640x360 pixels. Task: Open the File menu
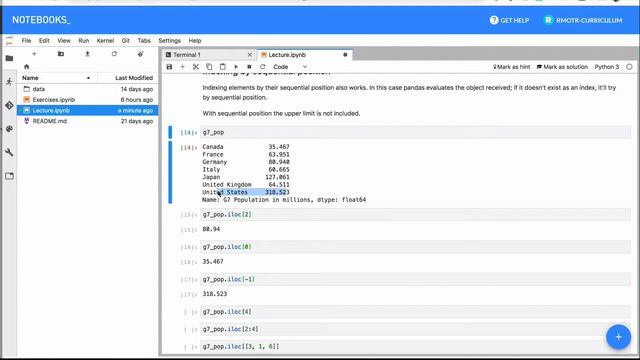(26, 40)
